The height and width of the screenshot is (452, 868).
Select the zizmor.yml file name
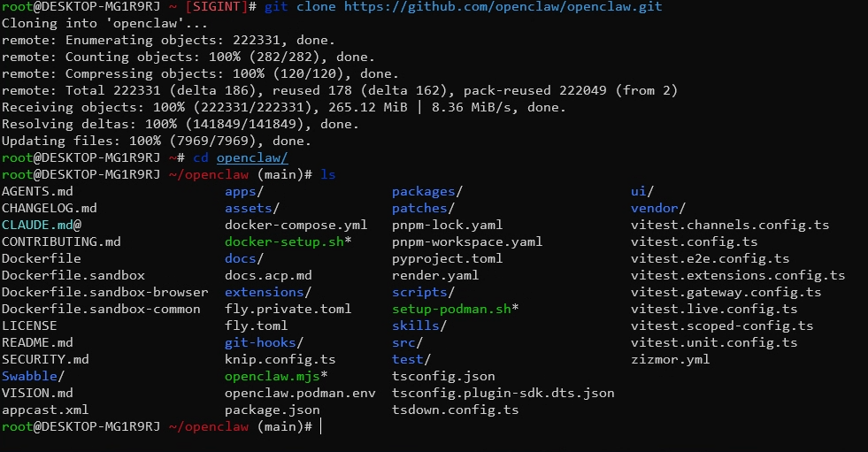670,359
